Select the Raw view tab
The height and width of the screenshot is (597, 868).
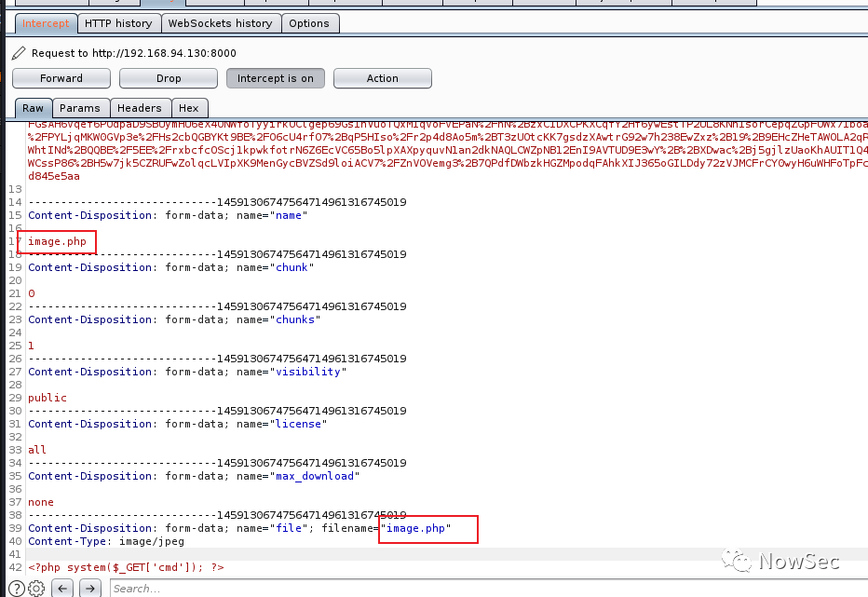coord(34,108)
